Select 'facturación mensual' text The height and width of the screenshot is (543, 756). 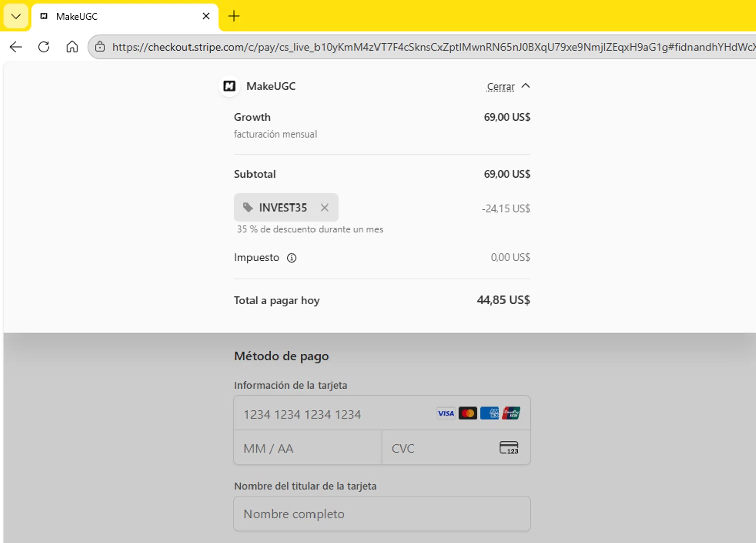pos(275,134)
